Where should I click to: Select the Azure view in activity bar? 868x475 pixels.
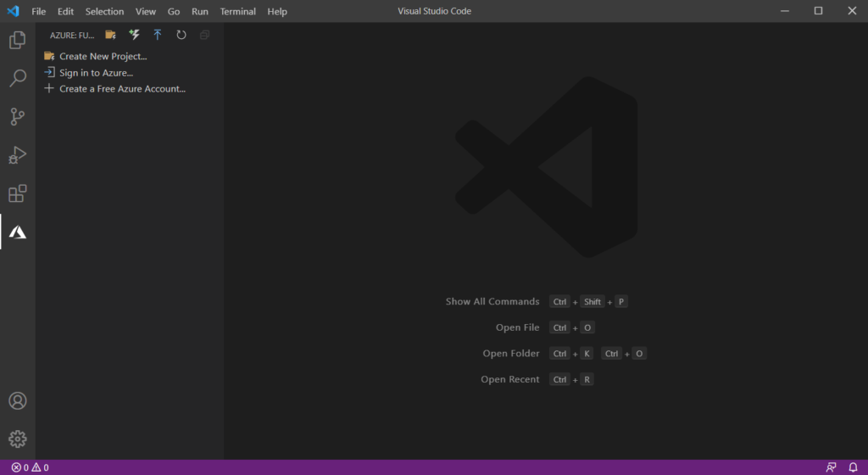click(17, 232)
